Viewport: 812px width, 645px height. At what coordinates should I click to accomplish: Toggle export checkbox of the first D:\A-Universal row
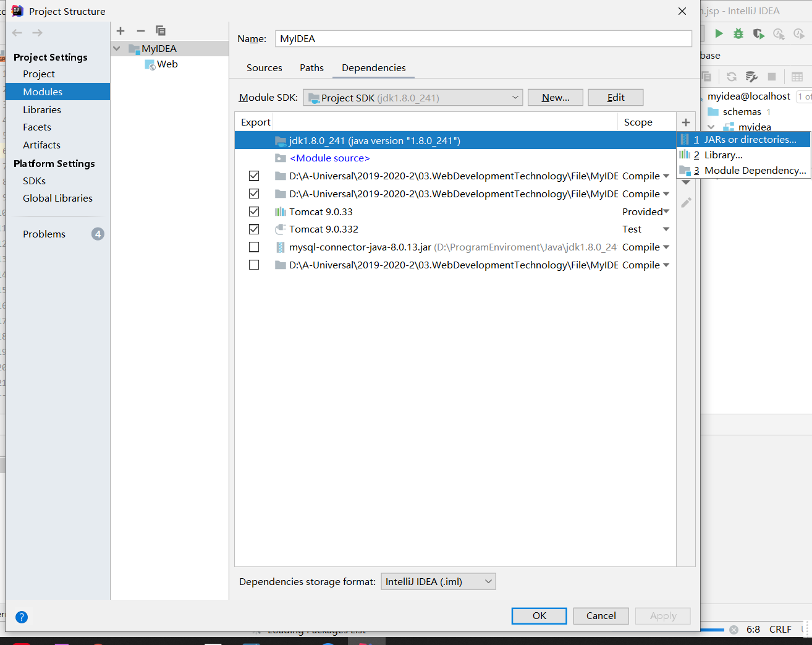(254, 176)
